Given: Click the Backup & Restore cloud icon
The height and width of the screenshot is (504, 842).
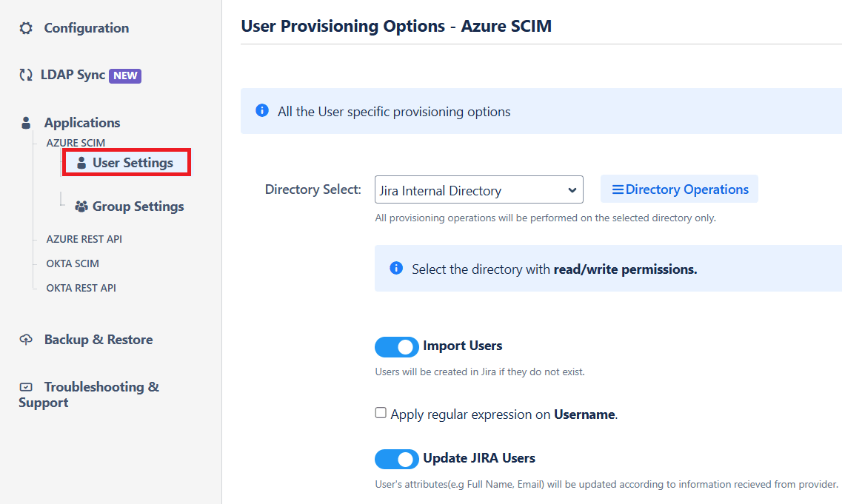Looking at the screenshot, I should click(26, 340).
